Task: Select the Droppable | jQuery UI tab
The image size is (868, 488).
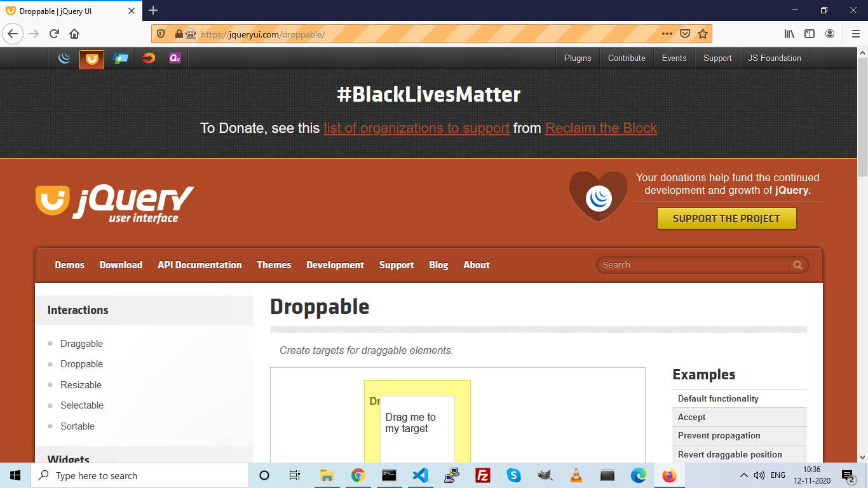Action: pyautogui.click(x=70, y=11)
